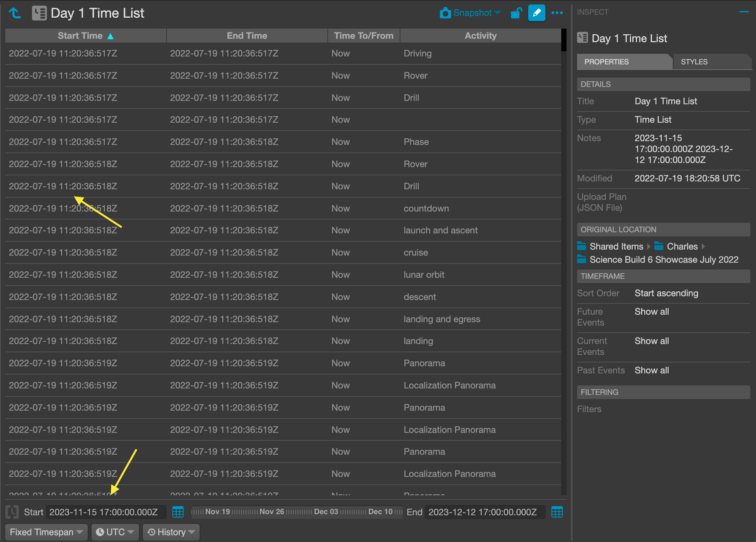Toggle the time conductor clock icon
This screenshot has height=542, width=756.
point(13,512)
